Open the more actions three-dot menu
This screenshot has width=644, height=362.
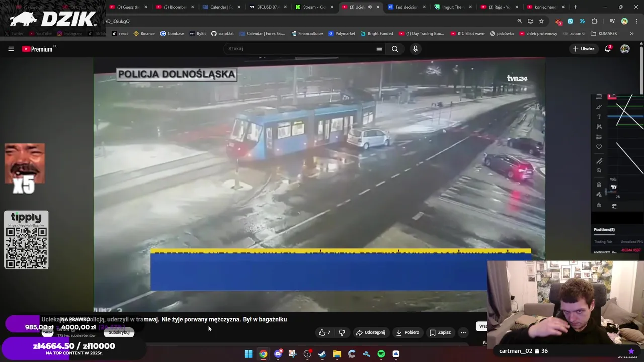click(x=463, y=332)
